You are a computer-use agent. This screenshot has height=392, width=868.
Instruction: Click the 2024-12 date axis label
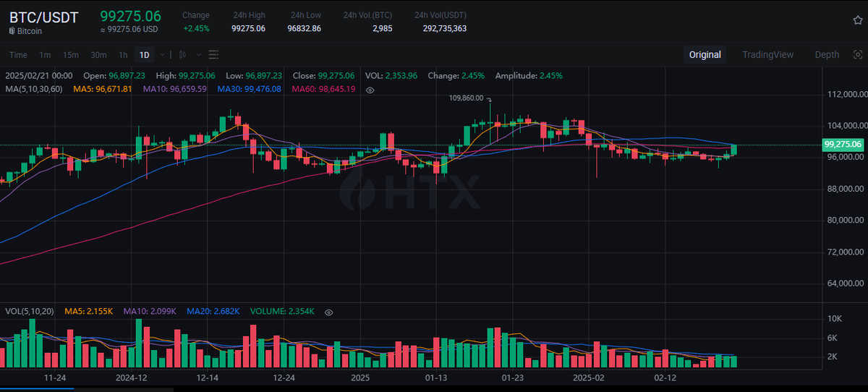point(132,378)
